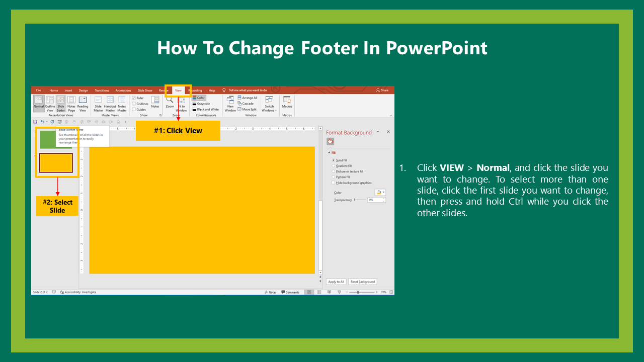Open the Slide Master view
The height and width of the screenshot is (362, 644).
pyautogui.click(x=98, y=104)
